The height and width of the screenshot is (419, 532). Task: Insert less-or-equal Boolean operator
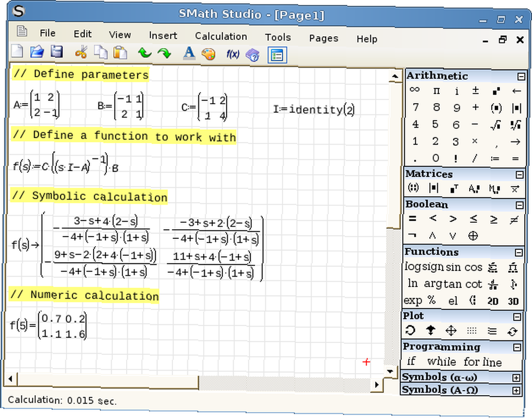tap(473, 219)
